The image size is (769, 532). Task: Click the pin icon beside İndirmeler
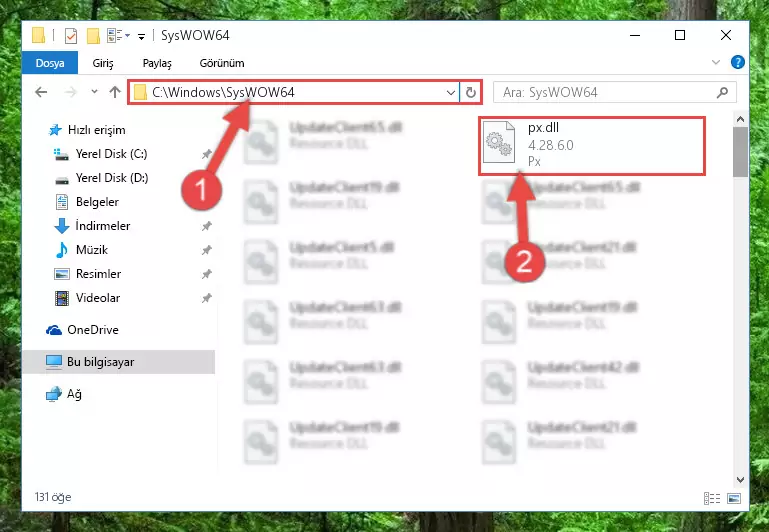tap(206, 226)
